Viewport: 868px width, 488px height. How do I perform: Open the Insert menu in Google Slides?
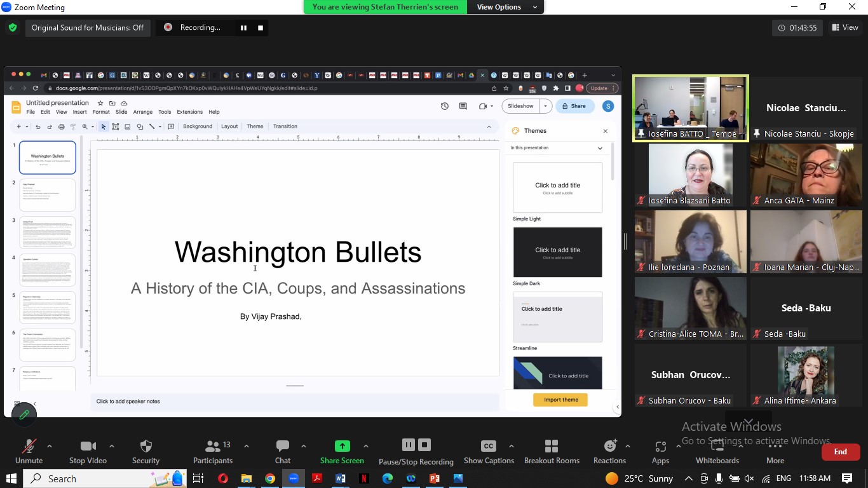coord(79,112)
